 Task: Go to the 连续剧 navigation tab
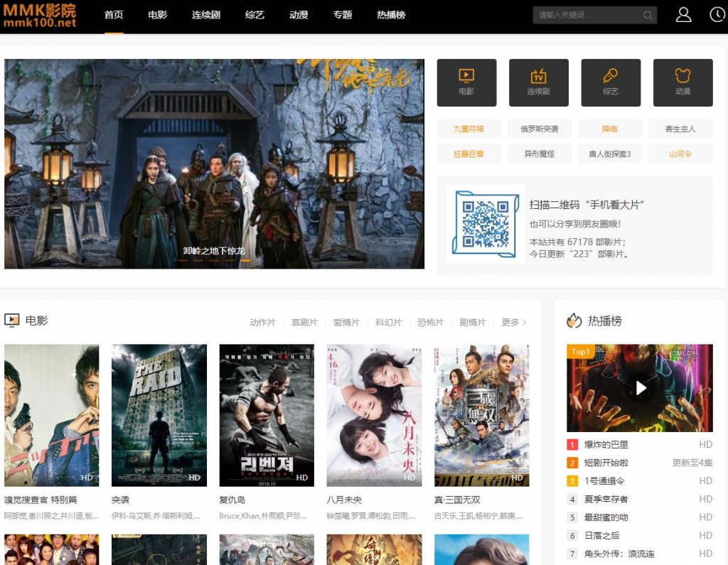[206, 15]
